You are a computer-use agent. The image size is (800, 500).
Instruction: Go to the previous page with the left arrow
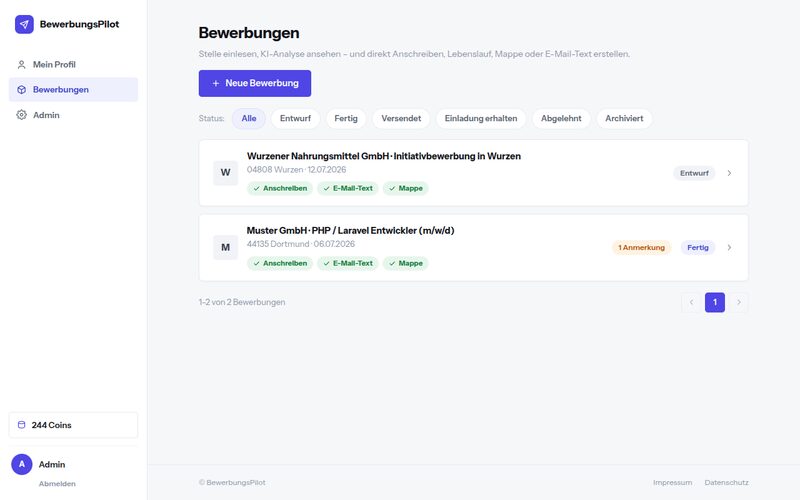click(691, 303)
